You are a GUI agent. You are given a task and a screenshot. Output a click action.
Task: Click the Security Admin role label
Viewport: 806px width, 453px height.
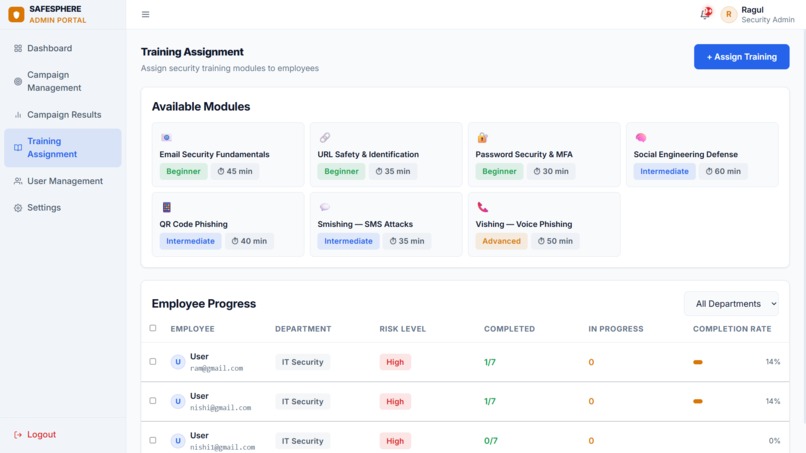[x=767, y=20]
